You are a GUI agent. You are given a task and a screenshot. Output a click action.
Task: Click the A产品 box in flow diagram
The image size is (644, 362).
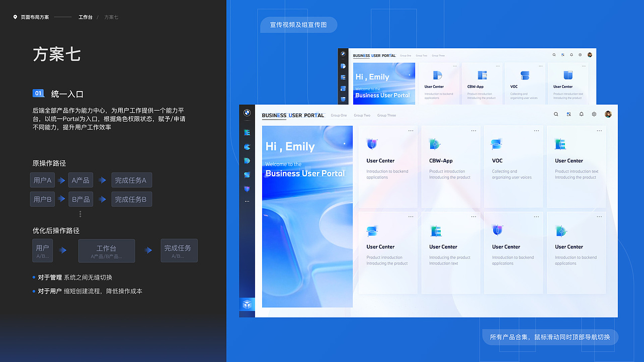(80, 180)
